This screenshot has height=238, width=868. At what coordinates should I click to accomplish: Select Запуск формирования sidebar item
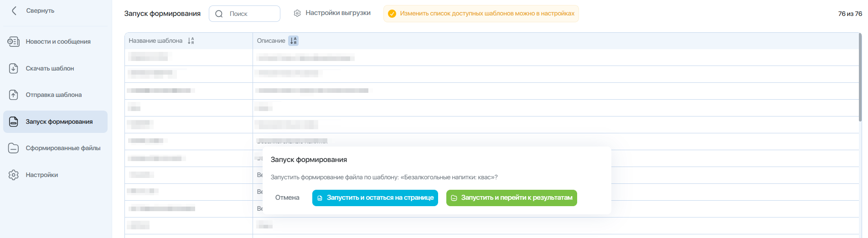[55, 122]
